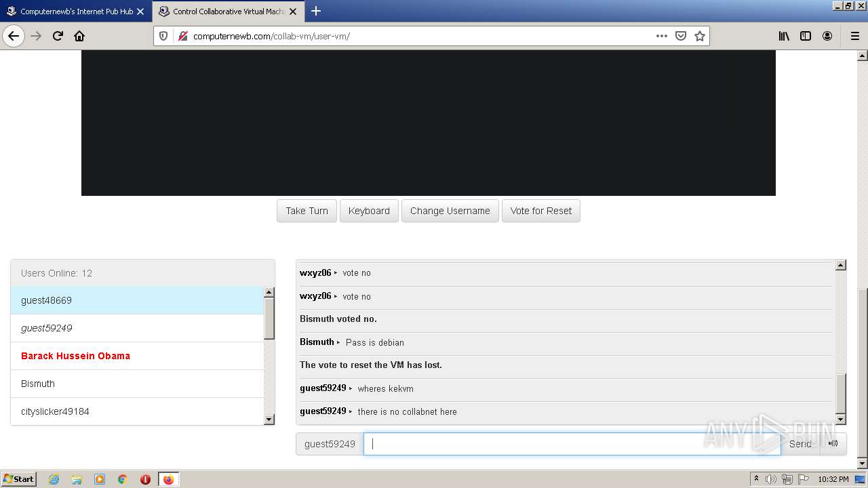This screenshot has height=488, width=868.
Task: Switch to Firefox taskbar button
Action: pos(168,479)
